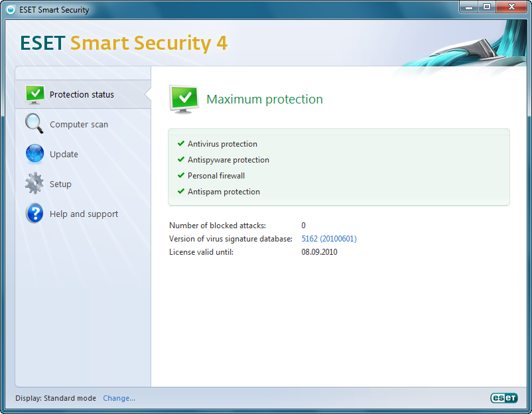Open virus signature database version 5162 link
The image size is (532, 414).
pyautogui.click(x=328, y=239)
